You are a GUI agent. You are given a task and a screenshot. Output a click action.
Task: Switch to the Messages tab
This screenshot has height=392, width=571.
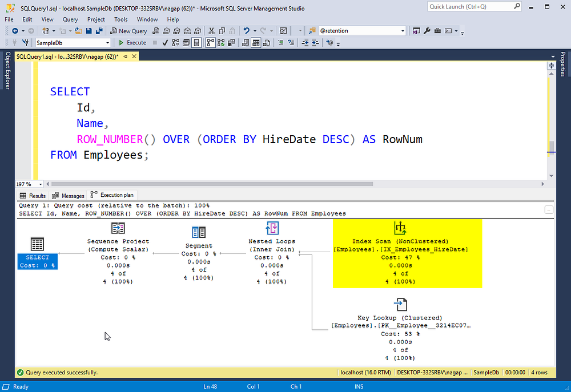[68, 195]
